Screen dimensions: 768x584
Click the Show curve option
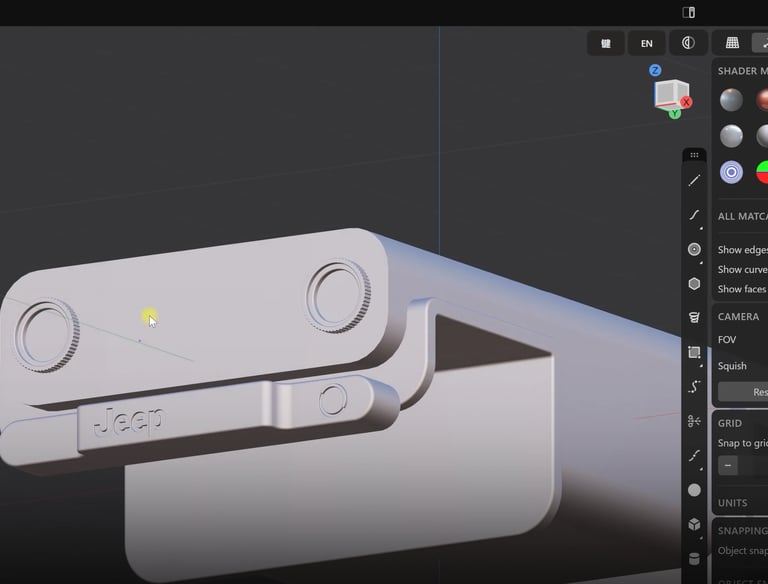pos(743,269)
